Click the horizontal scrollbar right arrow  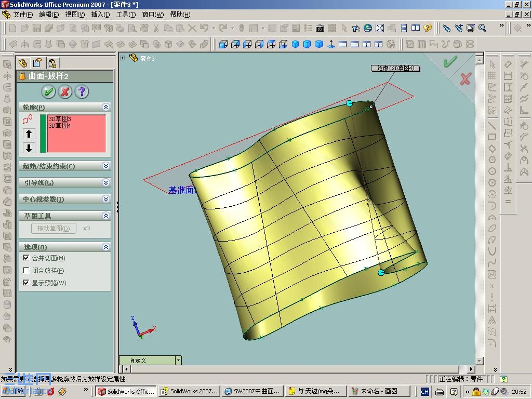[471, 369]
